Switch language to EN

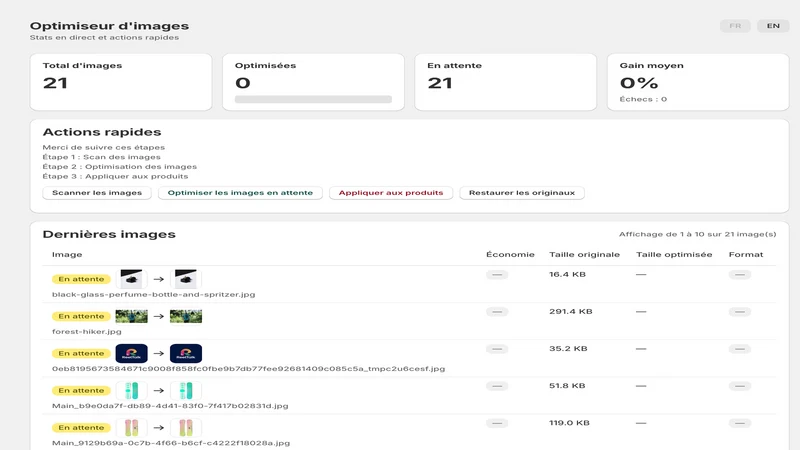click(773, 26)
